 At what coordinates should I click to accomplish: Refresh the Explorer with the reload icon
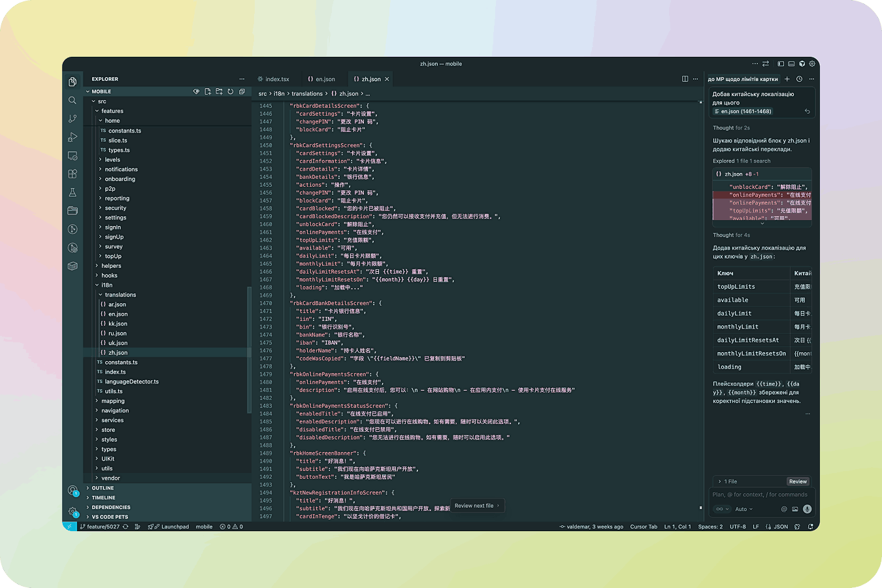click(x=229, y=91)
